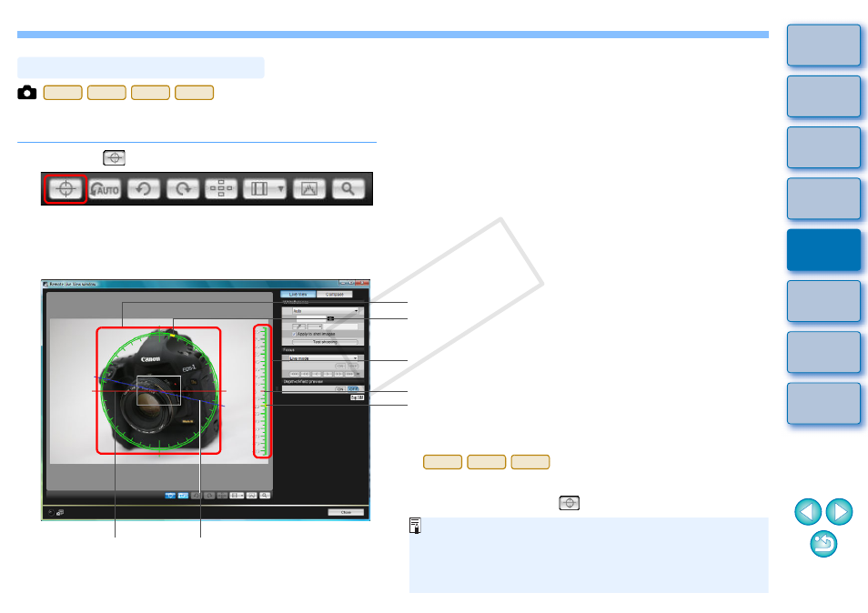Viewport: 868px width, 613px height.
Task: Open the aspect ratio dropdown arrow in the large toolbar strip
Action: tap(281, 189)
